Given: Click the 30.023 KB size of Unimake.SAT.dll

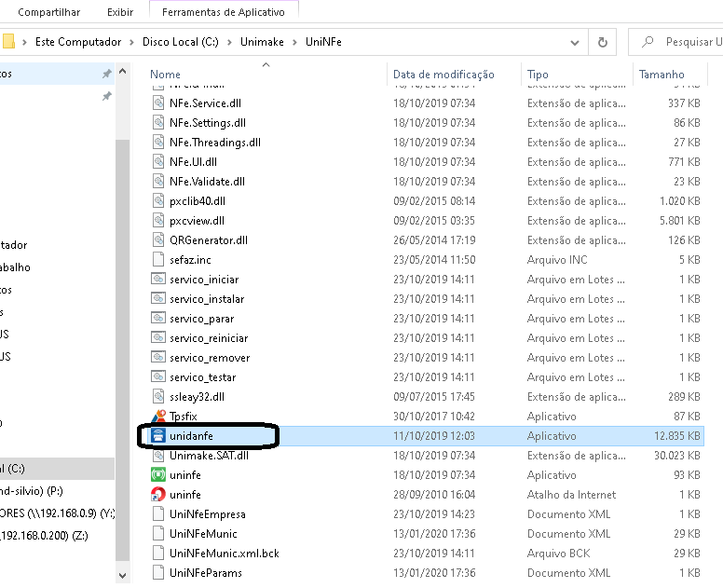Looking at the screenshot, I should pos(677,455).
